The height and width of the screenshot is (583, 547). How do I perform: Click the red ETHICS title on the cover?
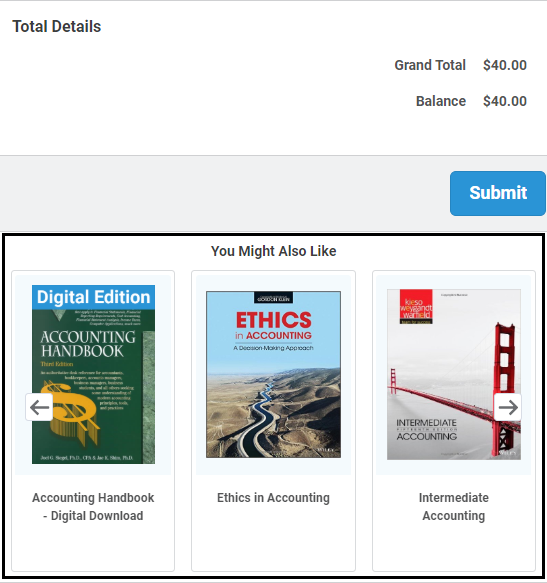click(274, 320)
